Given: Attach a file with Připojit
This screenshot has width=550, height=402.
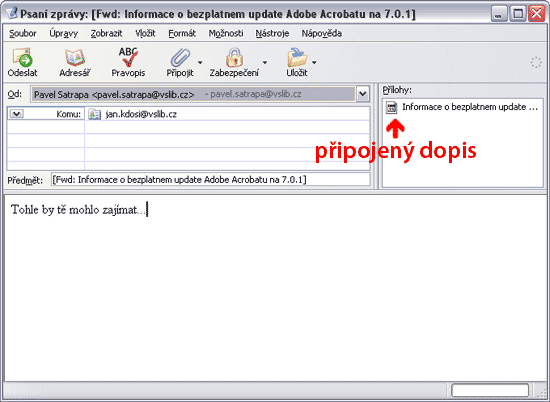Looking at the screenshot, I should [180, 62].
